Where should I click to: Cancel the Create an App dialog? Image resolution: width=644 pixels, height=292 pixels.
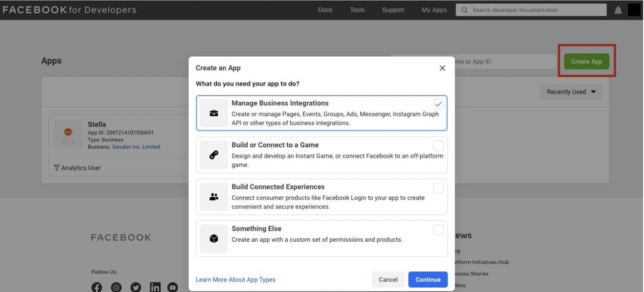tap(388, 279)
